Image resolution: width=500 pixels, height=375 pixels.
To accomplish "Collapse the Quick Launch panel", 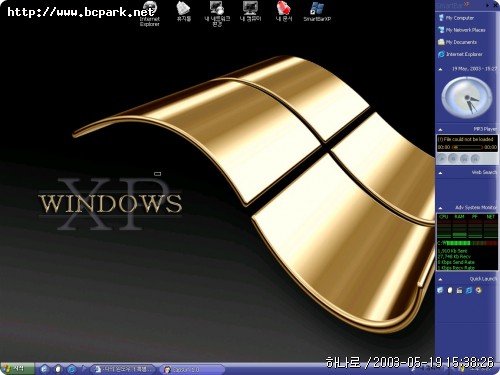I will (440, 279).
